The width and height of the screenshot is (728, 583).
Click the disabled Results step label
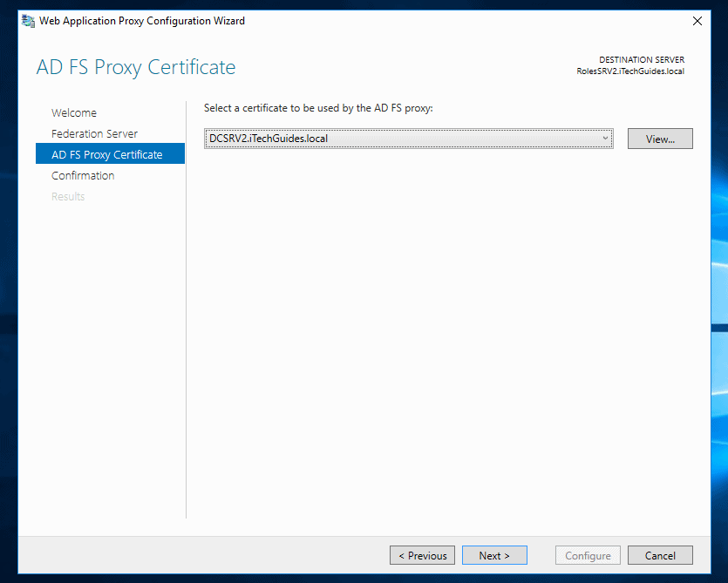(x=68, y=196)
